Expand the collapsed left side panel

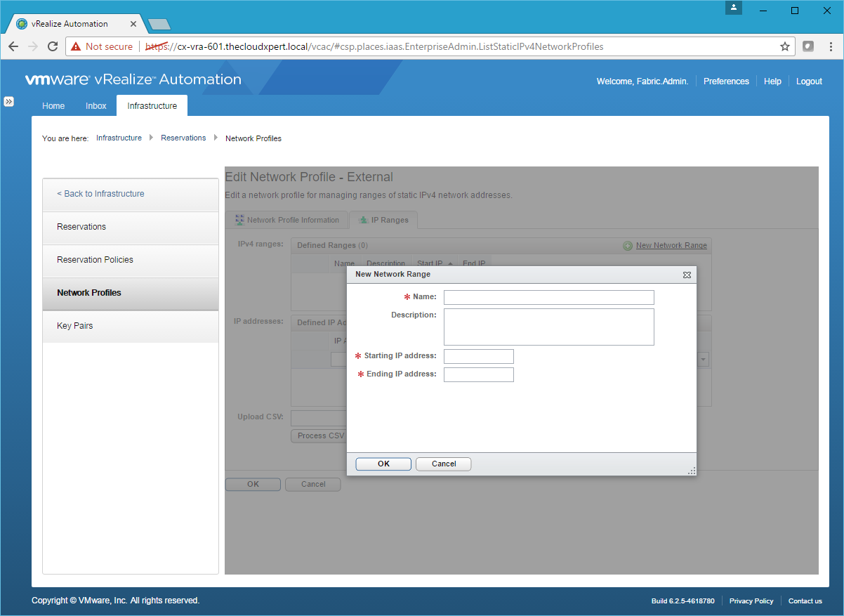point(9,102)
